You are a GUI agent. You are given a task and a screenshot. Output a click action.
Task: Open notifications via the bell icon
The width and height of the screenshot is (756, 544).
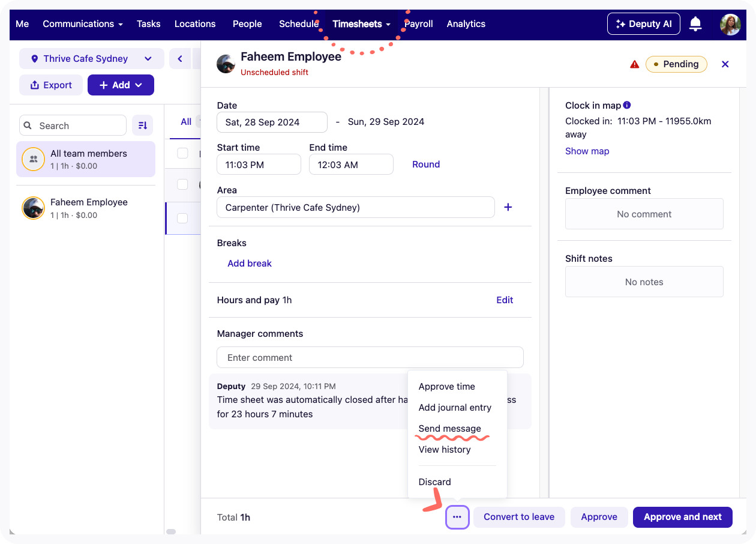coord(695,23)
